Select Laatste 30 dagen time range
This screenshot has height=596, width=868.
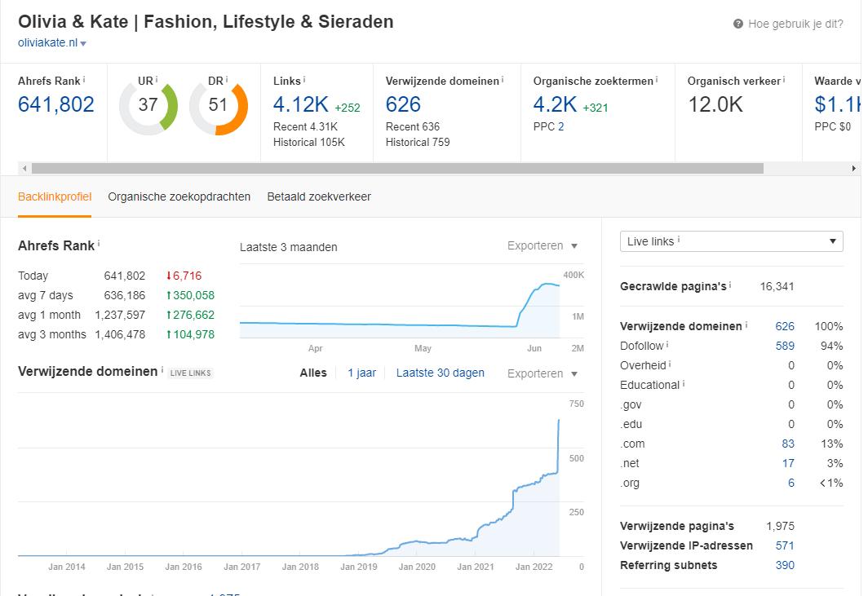click(x=440, y=373)
